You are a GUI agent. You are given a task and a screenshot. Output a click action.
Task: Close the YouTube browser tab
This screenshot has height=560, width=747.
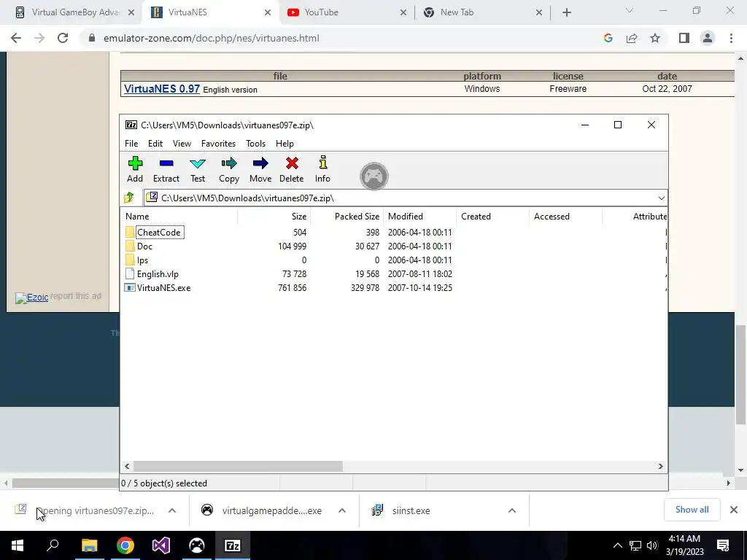click(403, 12)
